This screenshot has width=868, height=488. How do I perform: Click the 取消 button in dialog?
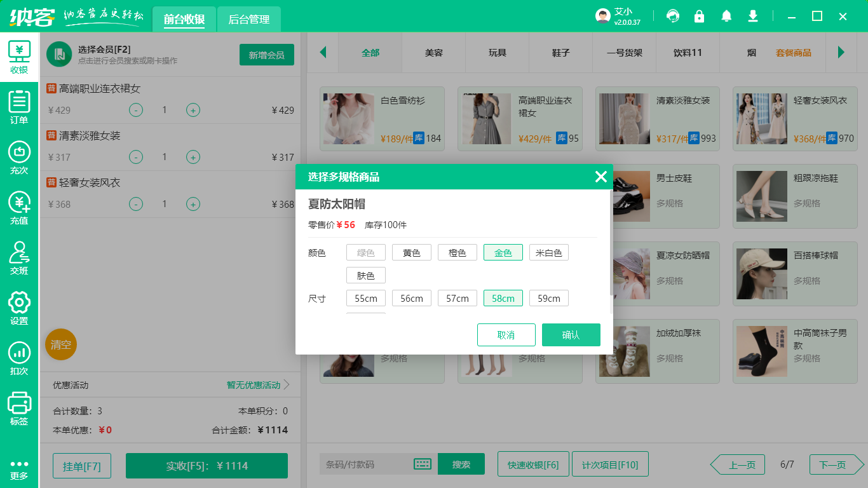506,335
